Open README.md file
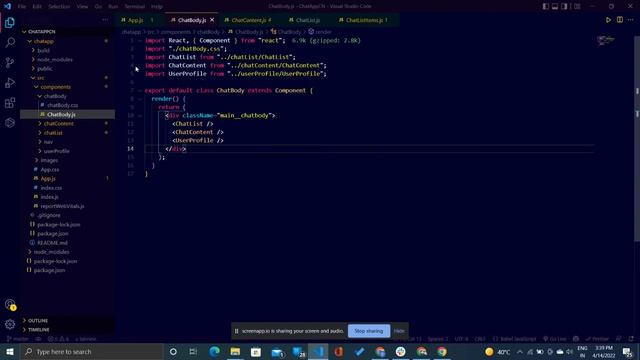Screen dimensions: 640x360 point(52,243)
